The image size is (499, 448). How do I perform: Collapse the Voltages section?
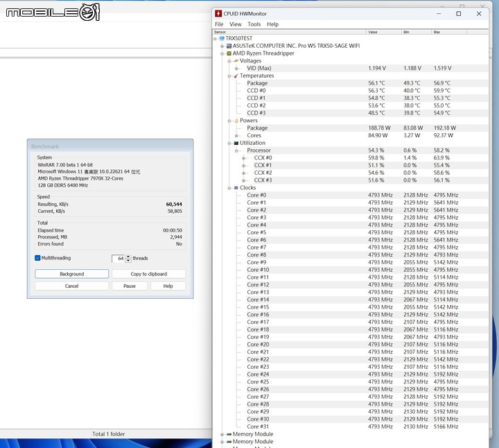pos(229,61)
